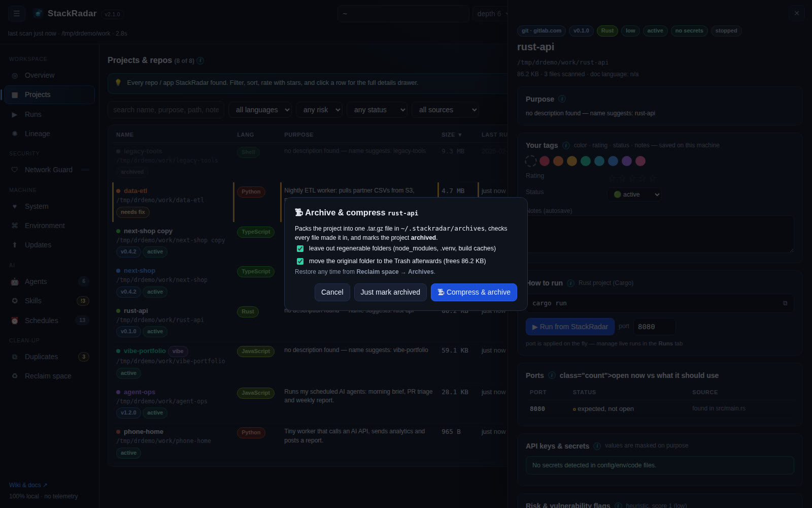Open the Overview sidebar icon
Image resolution: width=812 pixels, height=508 pixels.
(15, 76)
